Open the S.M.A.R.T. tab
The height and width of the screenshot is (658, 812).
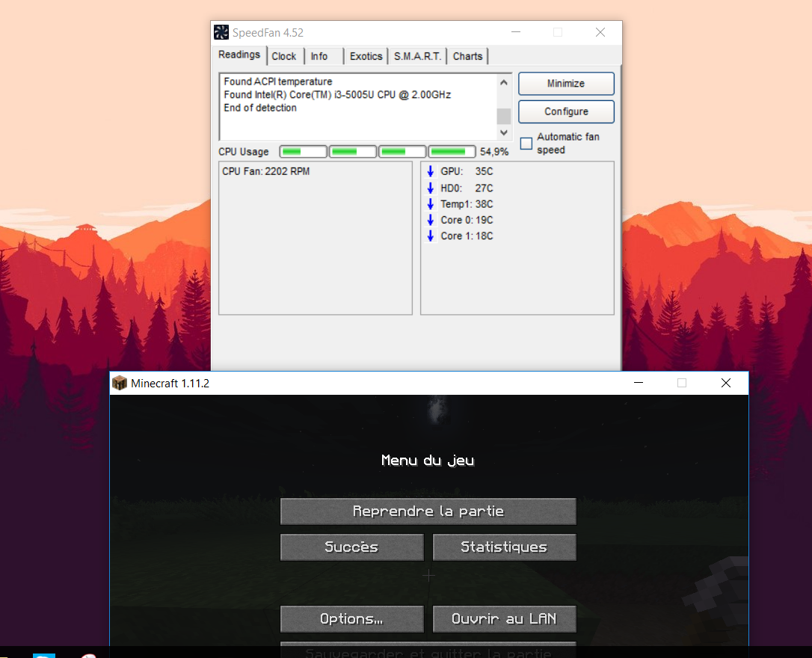(417, 56)
